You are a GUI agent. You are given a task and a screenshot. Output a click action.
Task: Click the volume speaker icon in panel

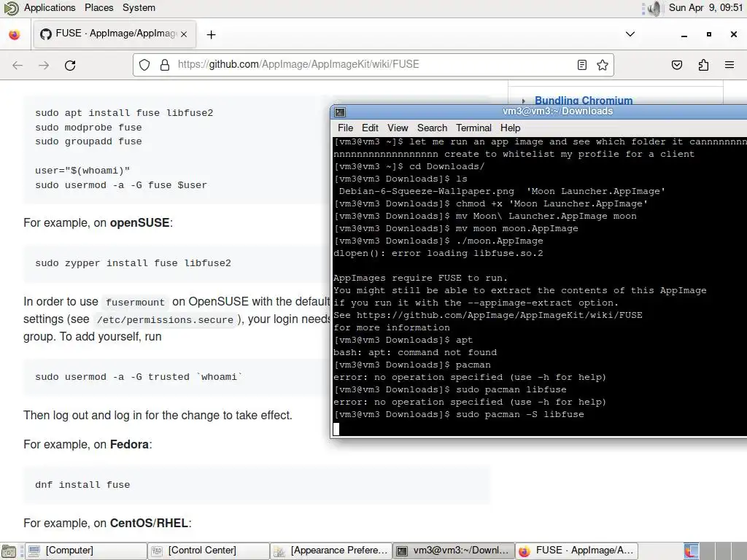[656, 8]
